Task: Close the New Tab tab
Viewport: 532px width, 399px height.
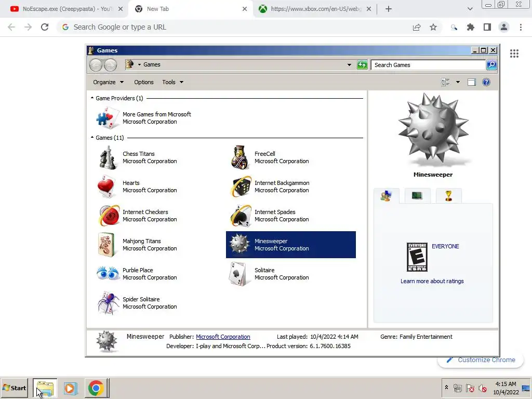Action: point(245,9)
